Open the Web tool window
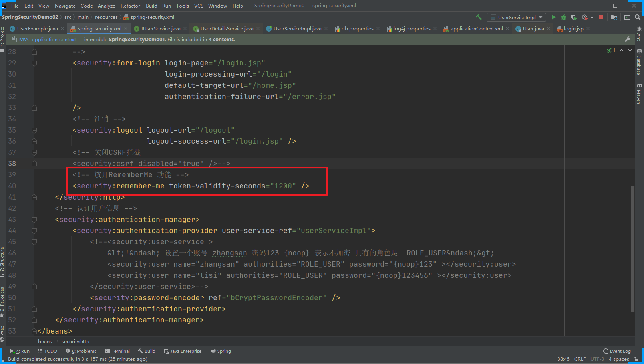The width and height of the screenshot is (644, 364). tap(2, 333)
